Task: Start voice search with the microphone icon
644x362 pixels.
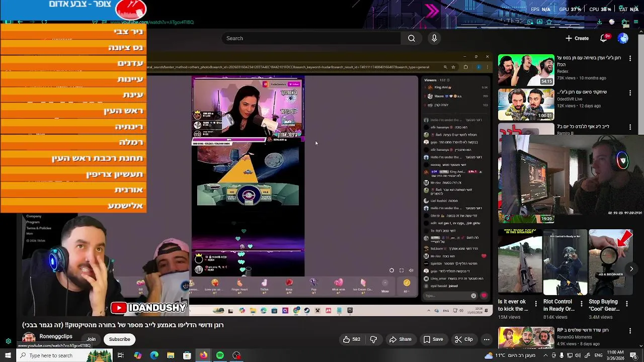Action: coord(434,38)
